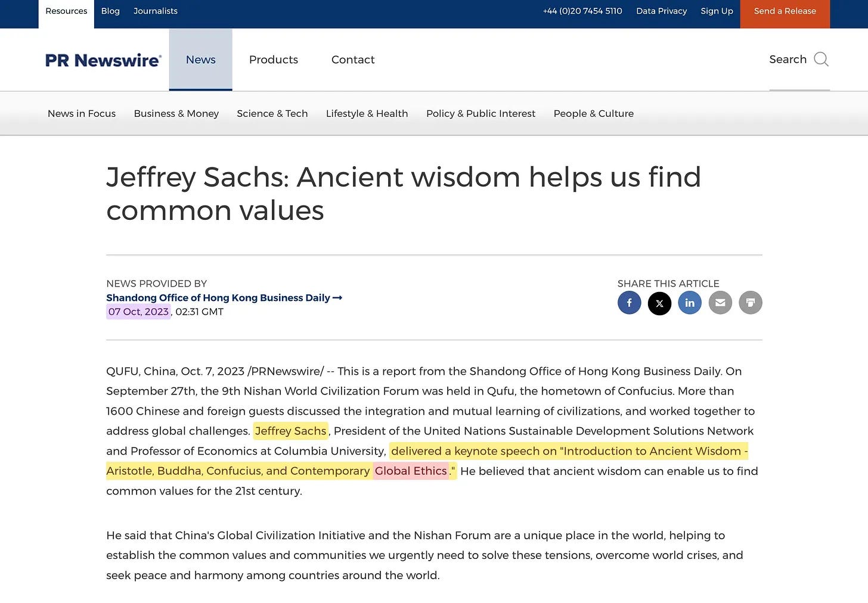868x603 pixels.
Task: Call phone number +44 (0)20 7454 5110
Action: coord(582,11)
